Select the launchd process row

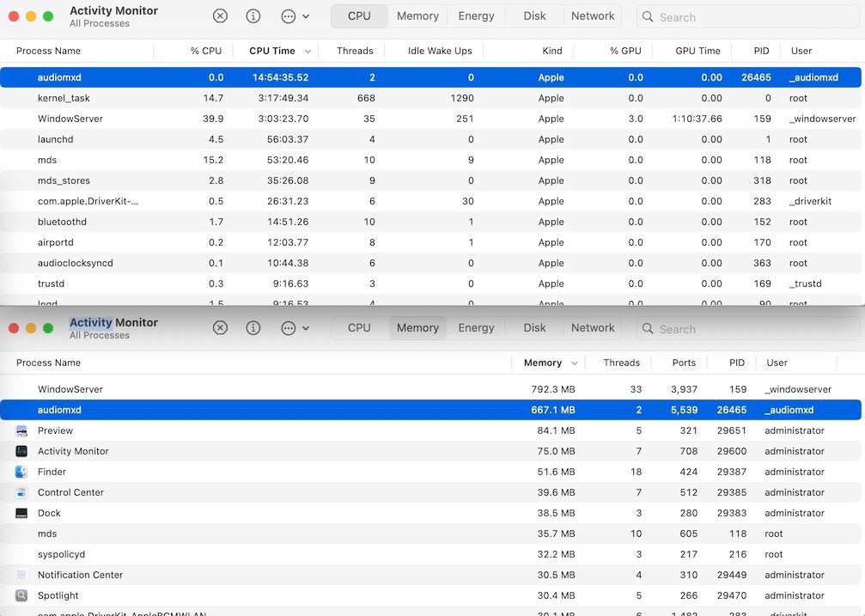pyautogui.click(x=431, y=139)
